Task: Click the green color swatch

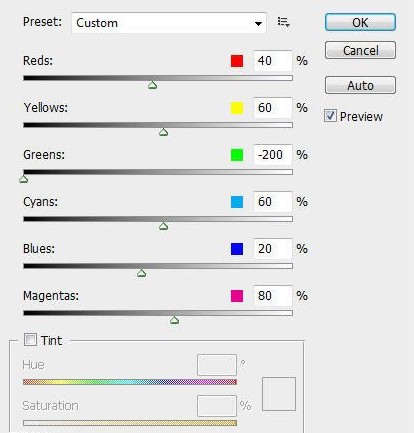Action: [237, 155]
